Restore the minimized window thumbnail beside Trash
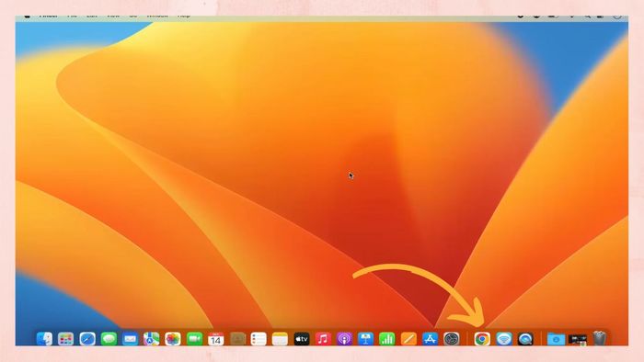Screen dimensions: 644x362 pos(578,339)
